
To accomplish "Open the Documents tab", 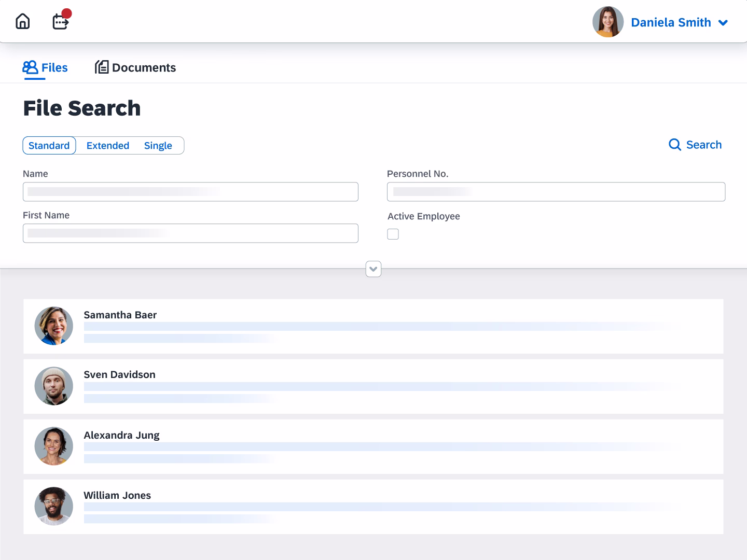I will coord(144,67).
